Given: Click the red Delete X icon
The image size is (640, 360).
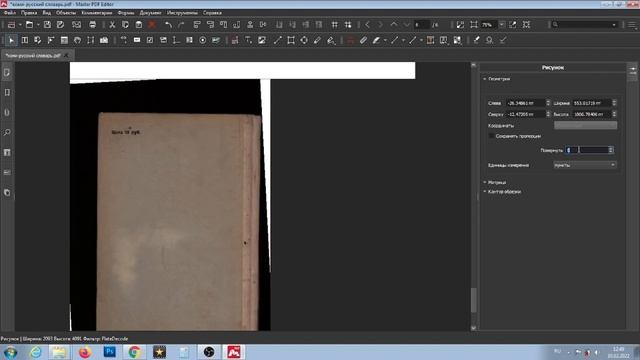Looking at the screenshot, I should pyautogui.click(x=152, y=25).
